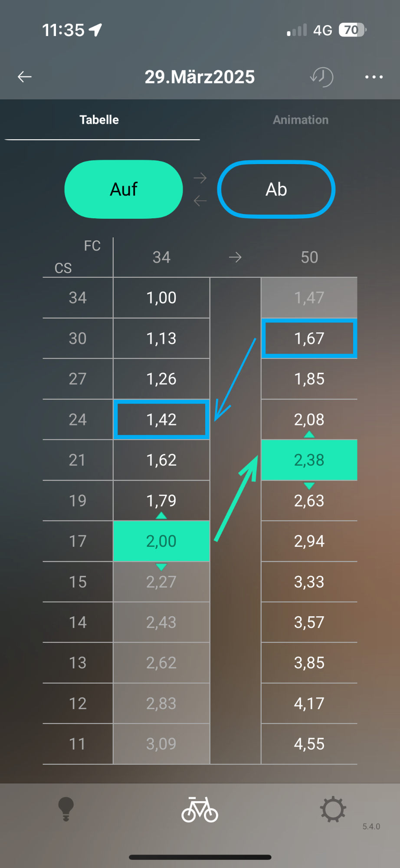Select the Auf shift direction
This screenshot has height=868, width=400.
click(x=124, y=189)
